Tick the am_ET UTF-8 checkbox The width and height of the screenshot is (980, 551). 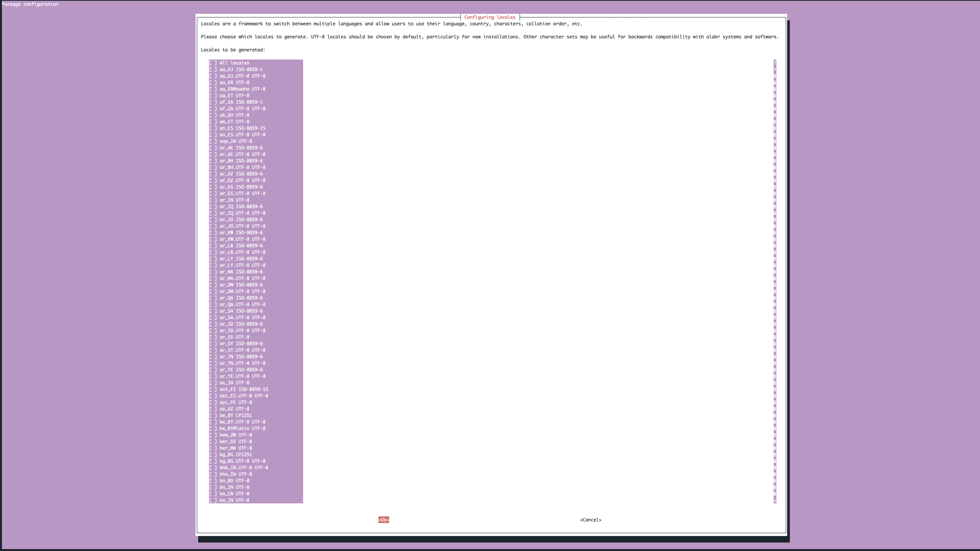click(x=213, y=122)
